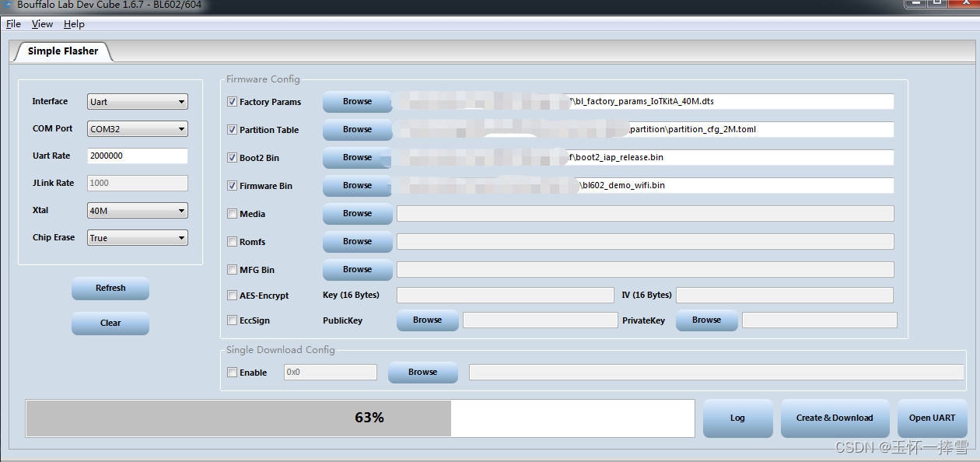This screenshot has height=462, width=980.
Task: Click the Create & Download button
Action: (x=835, y=418)
